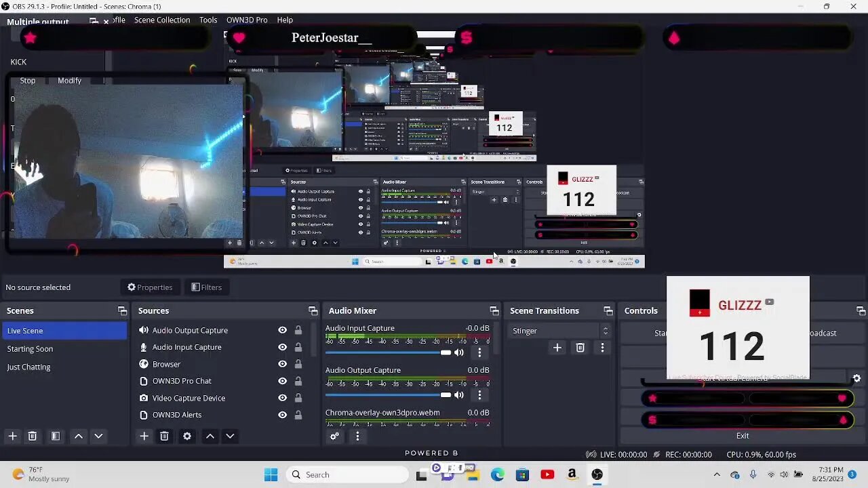Screen dimensions: 868x488
Task: Open the Scene Collection menu
Action: (x=162, y=20)
